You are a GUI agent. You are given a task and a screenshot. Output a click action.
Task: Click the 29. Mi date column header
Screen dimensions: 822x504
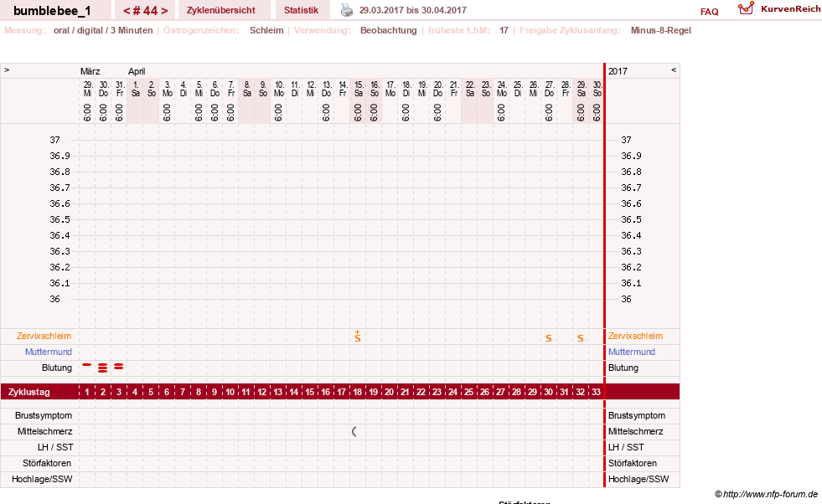(87, 89)
